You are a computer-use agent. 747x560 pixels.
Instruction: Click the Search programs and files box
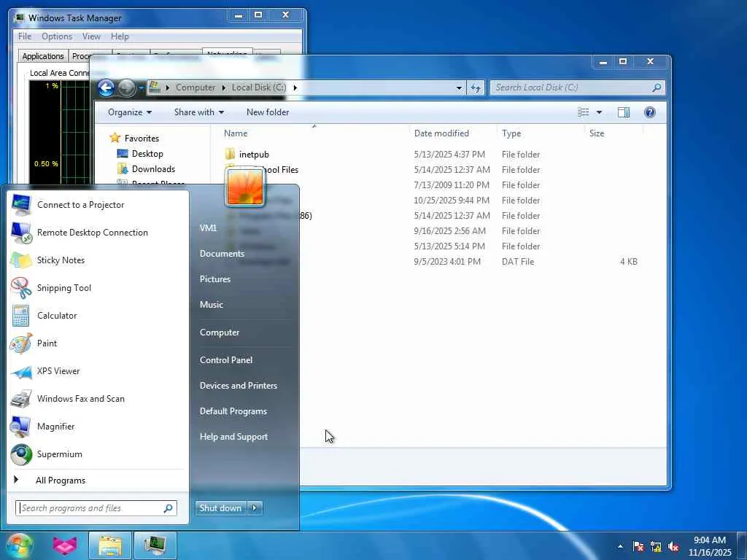(96, 508)
